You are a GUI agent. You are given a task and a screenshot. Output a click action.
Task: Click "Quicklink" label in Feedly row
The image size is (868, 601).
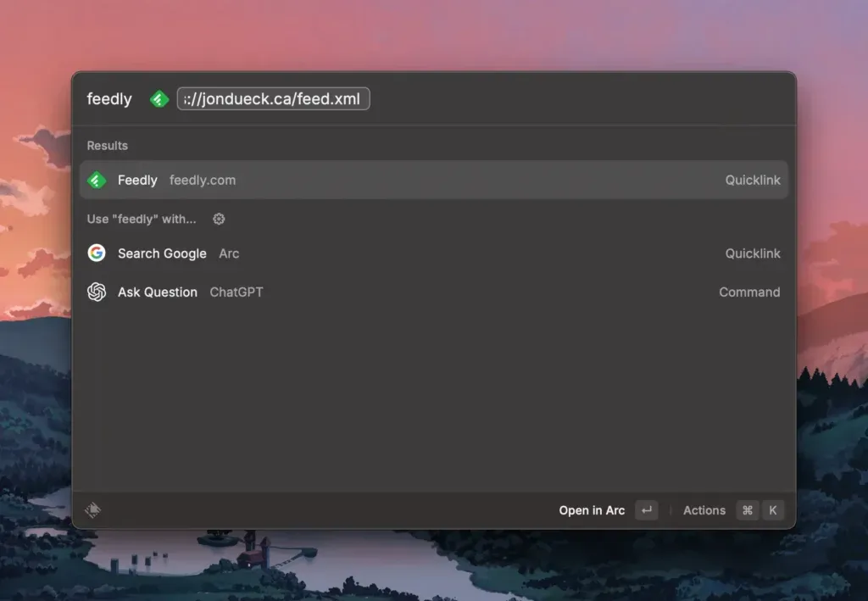coord(753,181)
